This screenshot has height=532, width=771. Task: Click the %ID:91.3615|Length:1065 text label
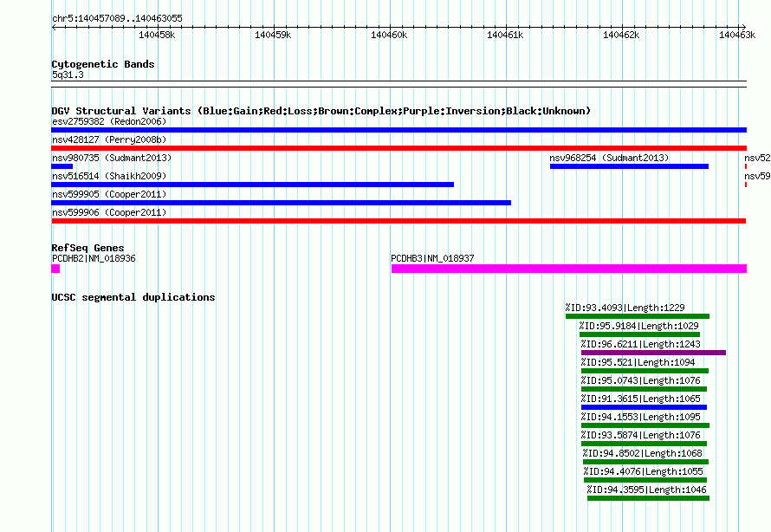[x=641, y=399]
